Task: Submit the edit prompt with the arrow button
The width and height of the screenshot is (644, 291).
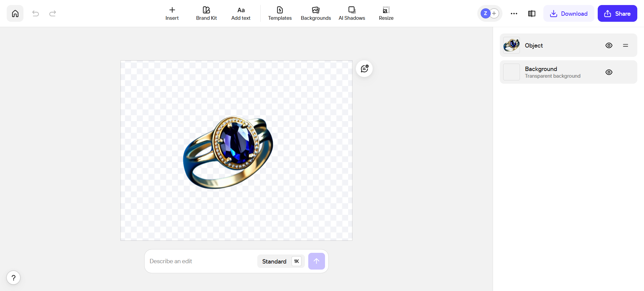Action: [317, 261]
